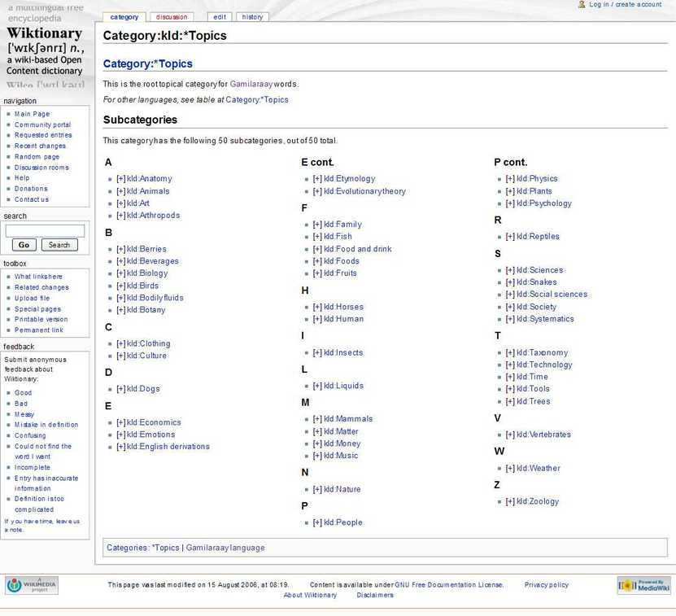Open the kld:Food and drink link

point(358,249)
